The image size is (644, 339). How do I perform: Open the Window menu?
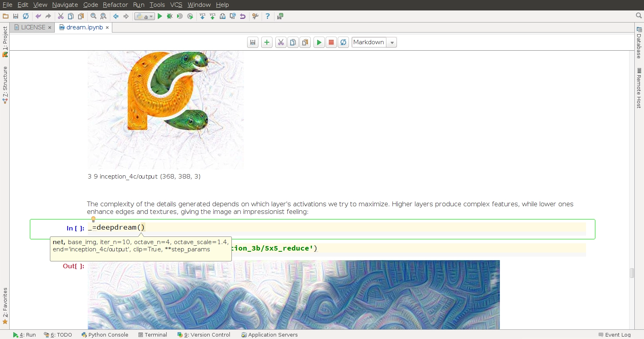click(x=199, y=5)
